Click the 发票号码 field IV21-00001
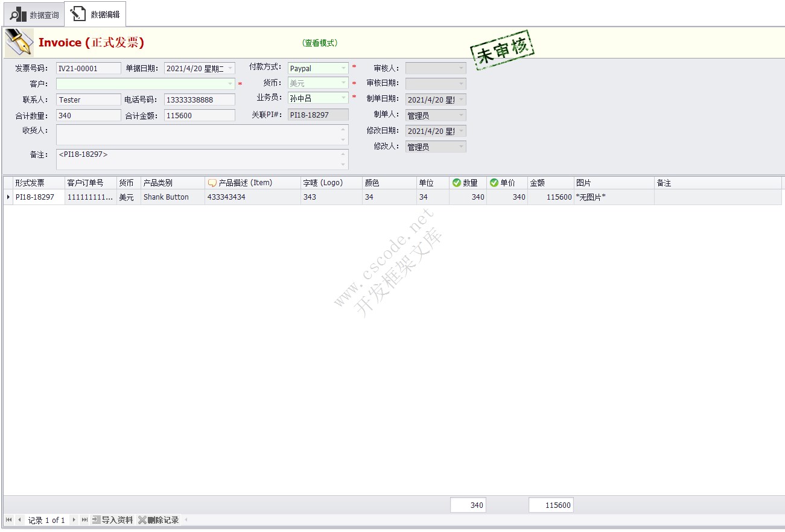Screen dimensions: 785x532 point(89,69)
